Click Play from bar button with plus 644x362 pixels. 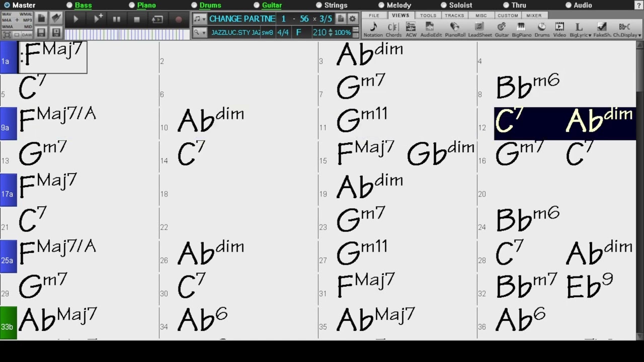[x=98, y=19]
